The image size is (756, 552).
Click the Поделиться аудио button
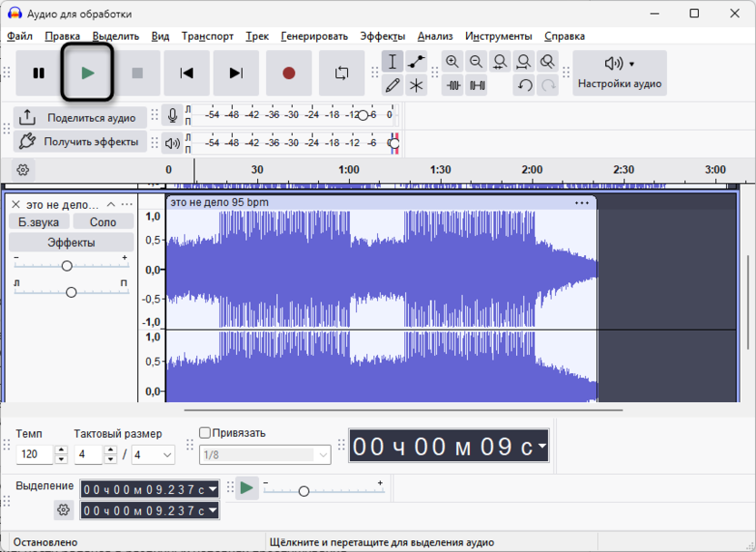coord(80,117)
